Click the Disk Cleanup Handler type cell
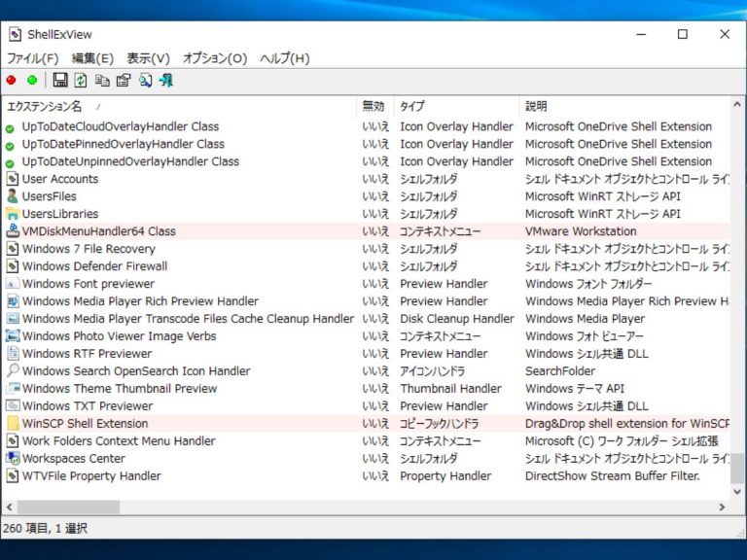Viewport: 747px width, 560px height. [457, 319]
